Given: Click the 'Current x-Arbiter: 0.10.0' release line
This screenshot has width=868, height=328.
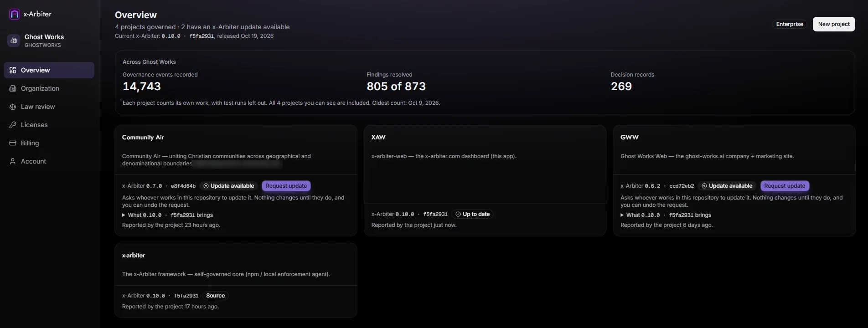Looking at the screenshot, I should [194, 36].
